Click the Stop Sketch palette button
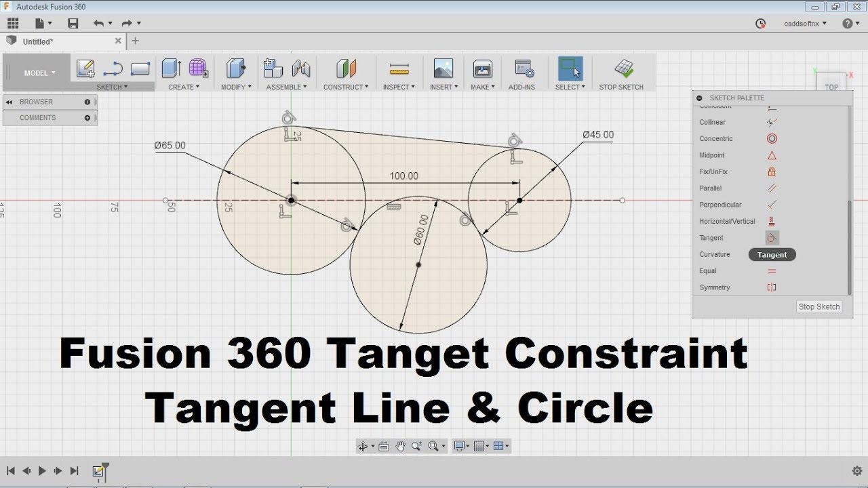Screen dimensions: 868x488 tap(819, 307)
